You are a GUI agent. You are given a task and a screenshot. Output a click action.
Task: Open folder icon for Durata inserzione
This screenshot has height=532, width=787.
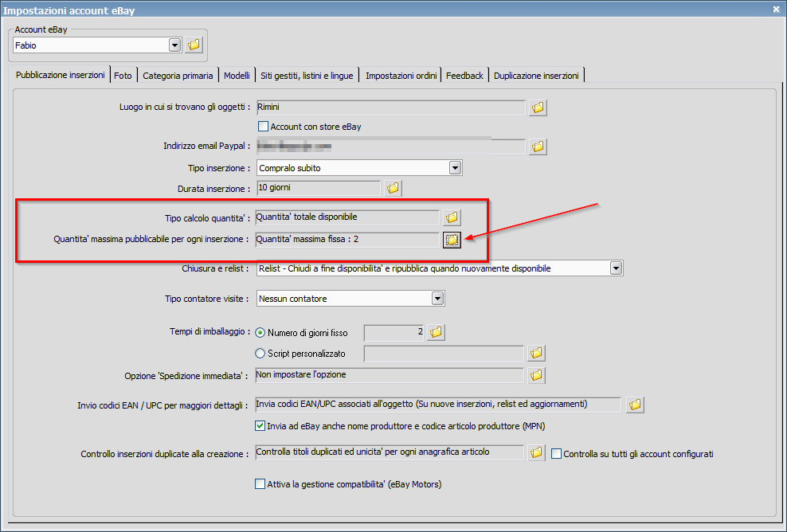[393, 188]
